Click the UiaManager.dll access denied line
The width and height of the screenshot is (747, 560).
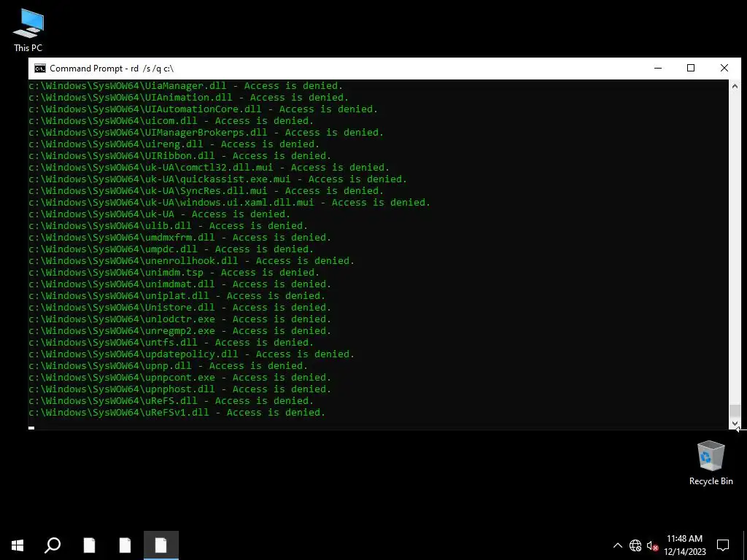coord(186,86)
